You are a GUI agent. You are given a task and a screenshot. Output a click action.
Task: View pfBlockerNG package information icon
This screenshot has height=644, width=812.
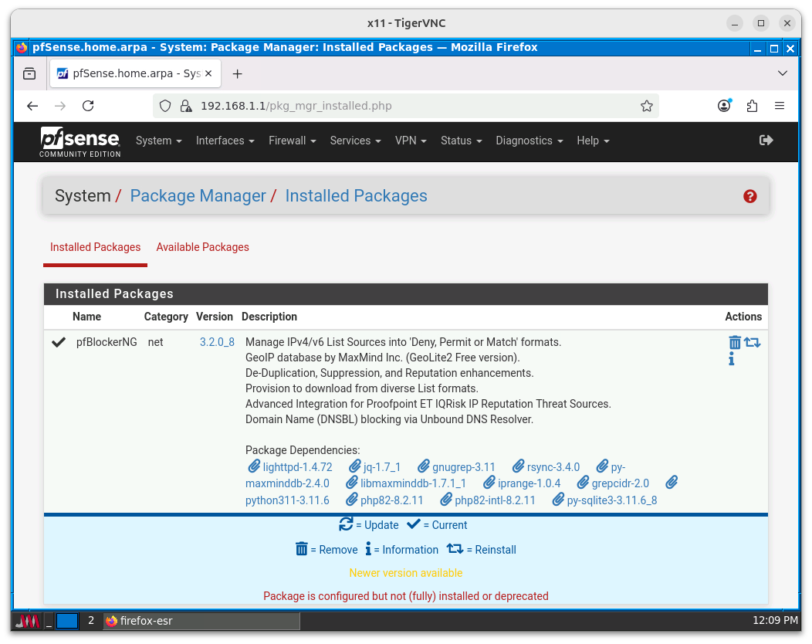tap(731, 359)
